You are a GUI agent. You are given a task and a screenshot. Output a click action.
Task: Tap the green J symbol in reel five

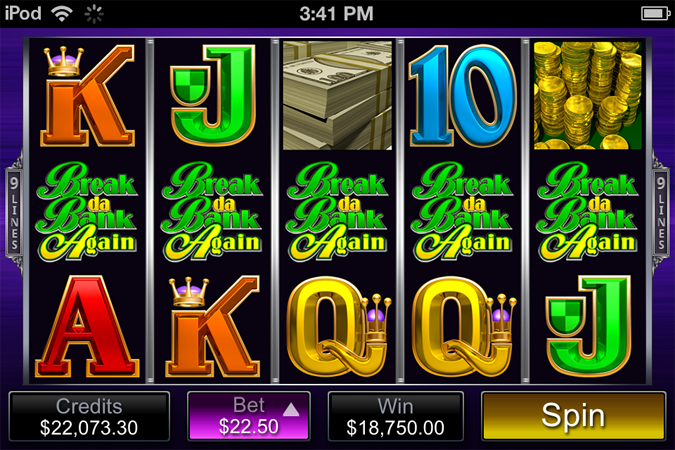588,326
